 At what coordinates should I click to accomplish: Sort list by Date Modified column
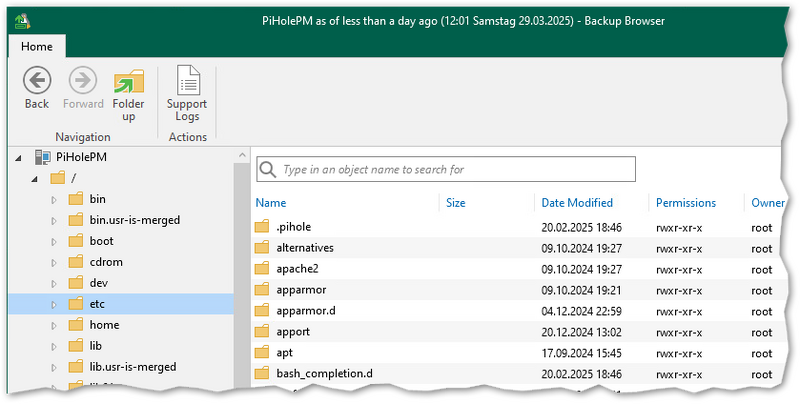tap(577, 203)
